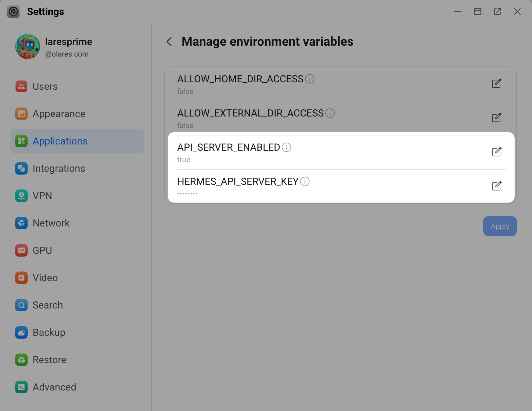Image resolution: width=532 pixels, height=411 pixels.
Task: Minimize the Settings window
Action: pyautogui.click(x=458, y=11)
